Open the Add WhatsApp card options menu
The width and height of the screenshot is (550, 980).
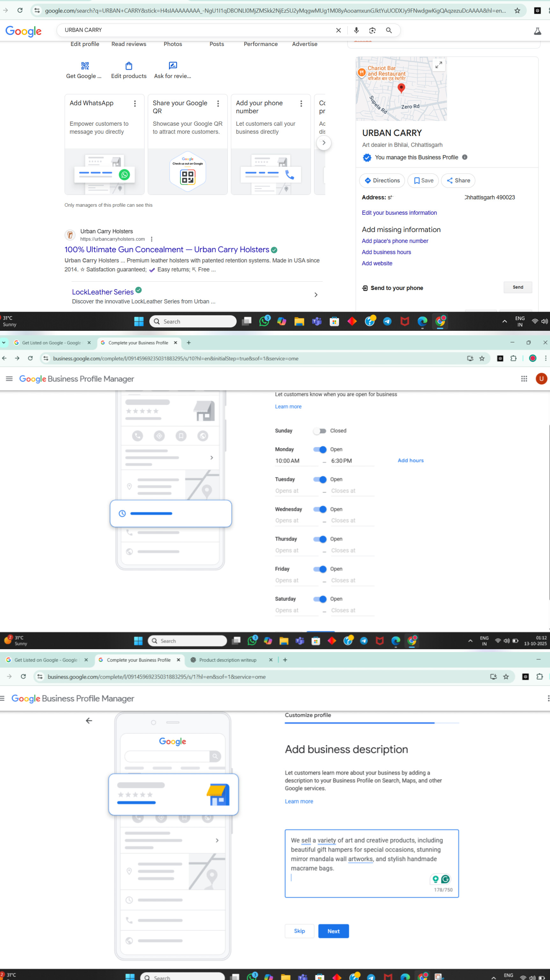135,103
